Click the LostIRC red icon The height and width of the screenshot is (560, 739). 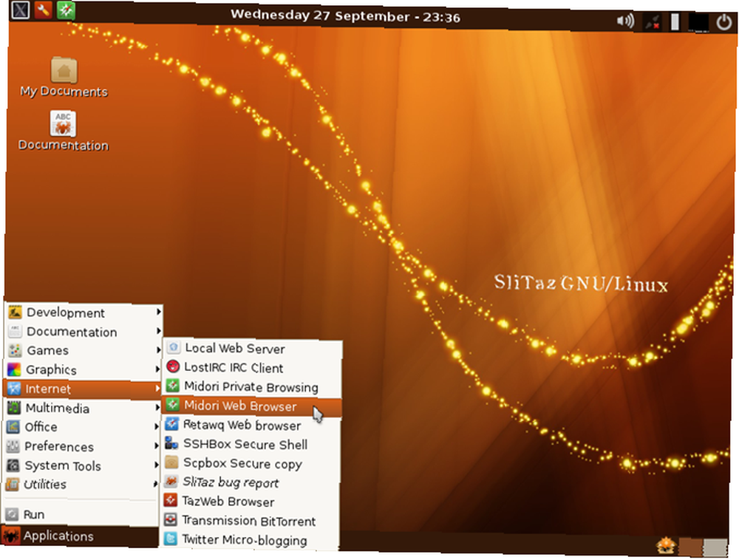[173, 366]
